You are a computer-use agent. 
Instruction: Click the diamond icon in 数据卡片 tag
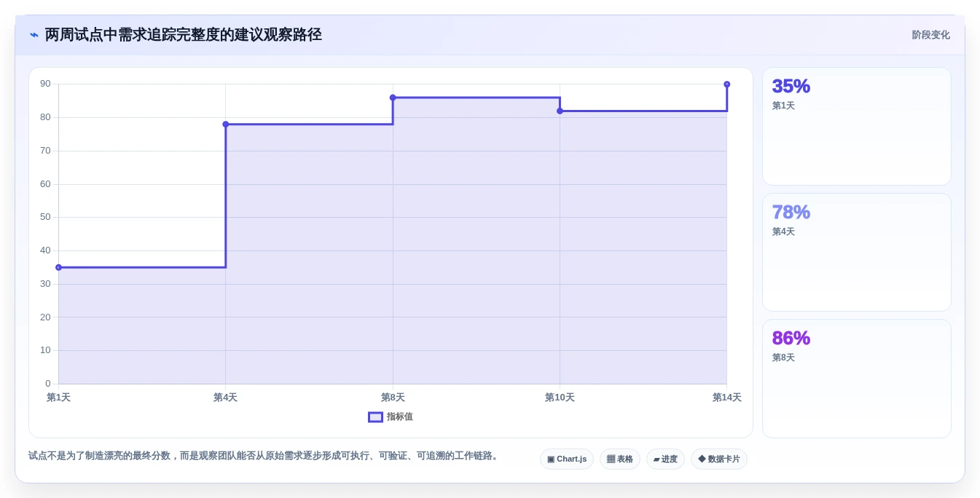click(x=702, y=459)
